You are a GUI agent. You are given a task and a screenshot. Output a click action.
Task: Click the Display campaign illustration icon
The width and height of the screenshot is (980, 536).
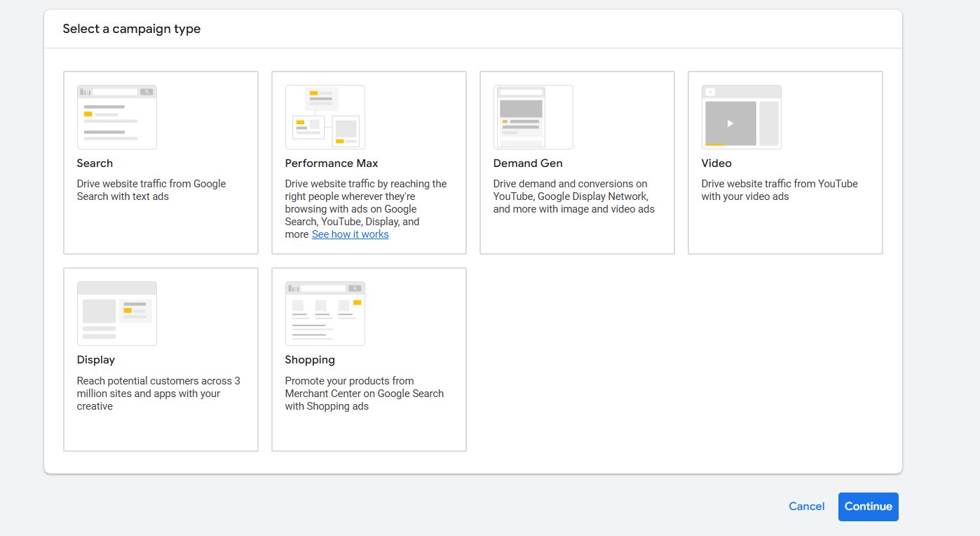(116, 314)
